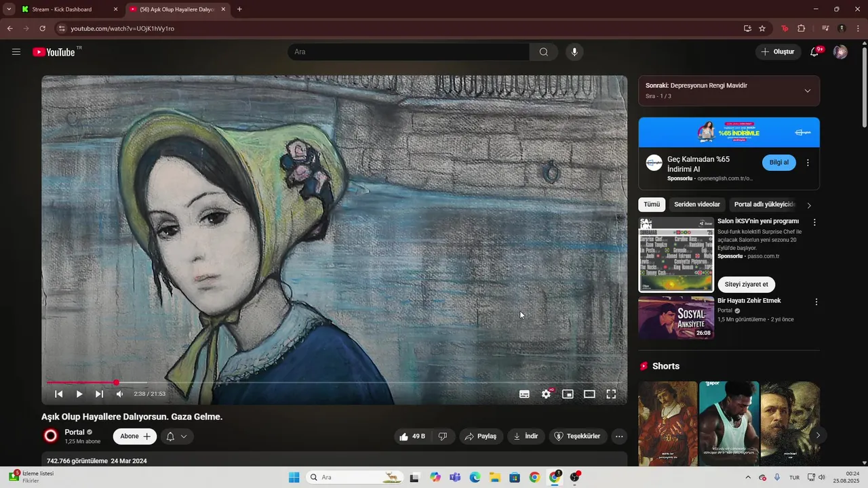868x488 pixels.
Task: Show next Shorts with arrow
Action: pos(818,435)
